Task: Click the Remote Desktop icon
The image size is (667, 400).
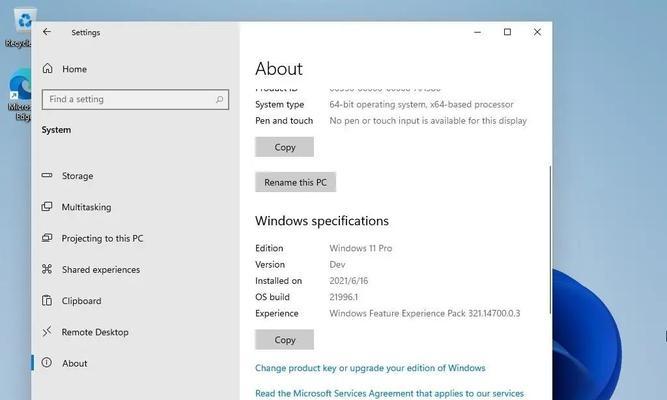Action: 47,331
